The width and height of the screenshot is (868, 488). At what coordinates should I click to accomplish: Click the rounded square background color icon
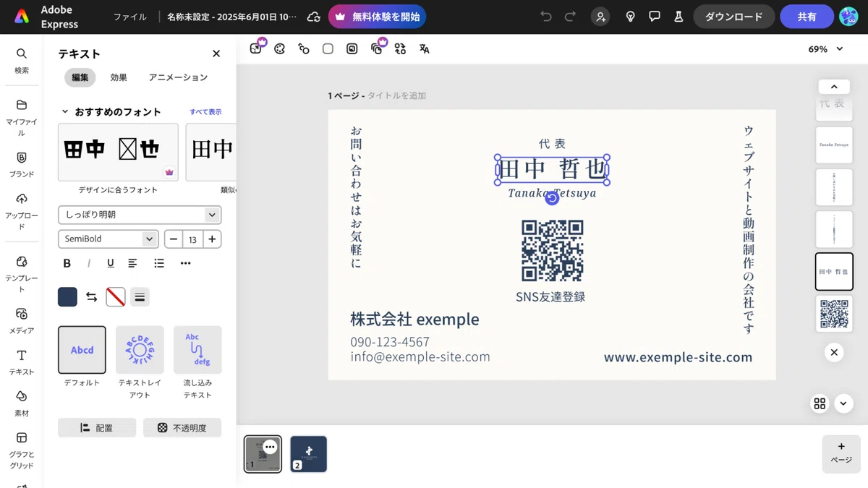[328, 48]
